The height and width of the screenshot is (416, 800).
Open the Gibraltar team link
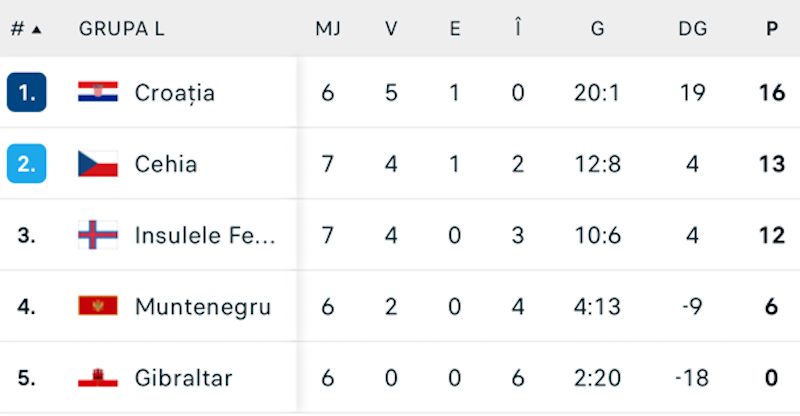point(183,378)
